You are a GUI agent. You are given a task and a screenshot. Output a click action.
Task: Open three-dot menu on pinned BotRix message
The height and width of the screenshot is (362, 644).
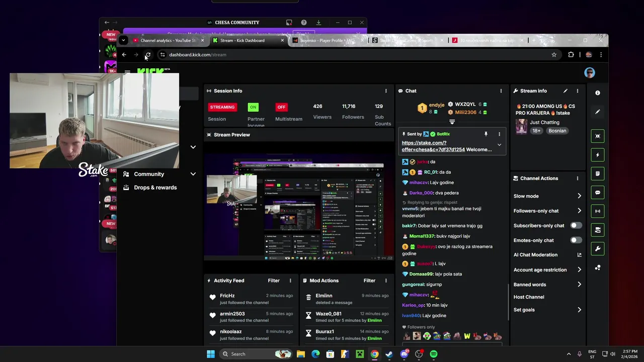click(x=499, y=134)
